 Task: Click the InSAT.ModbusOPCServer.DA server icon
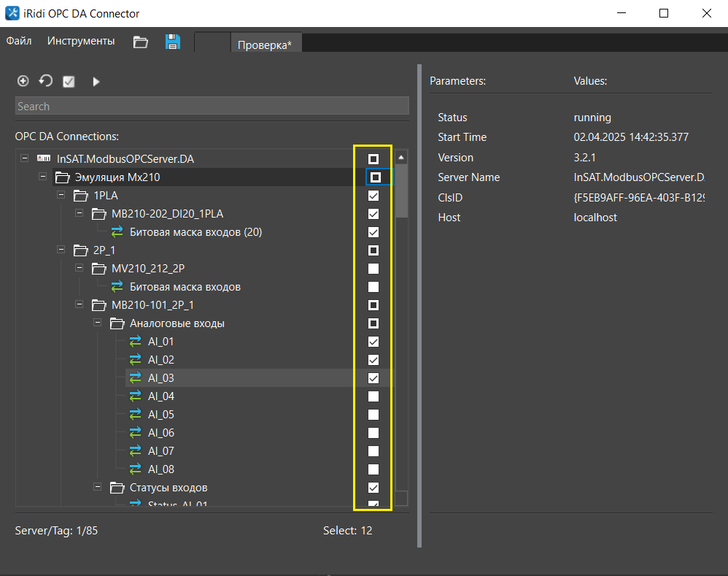pyautogui.click(x=44, y=159)
